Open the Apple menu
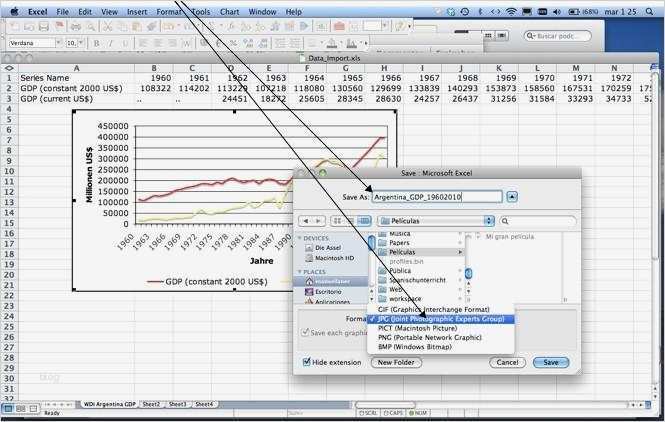The width and height of the screenshot is (665, 422). click(x=14, y=12)
